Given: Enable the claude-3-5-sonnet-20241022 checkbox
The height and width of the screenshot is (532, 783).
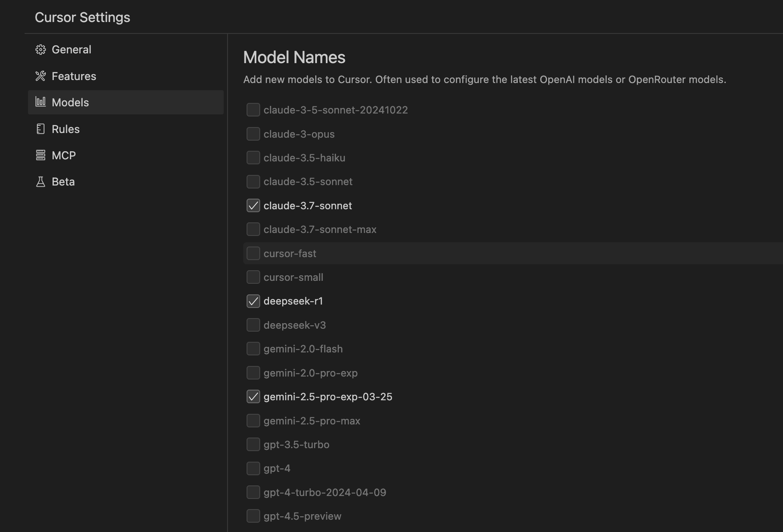Looking at the screenshot, I should [253, 110].
